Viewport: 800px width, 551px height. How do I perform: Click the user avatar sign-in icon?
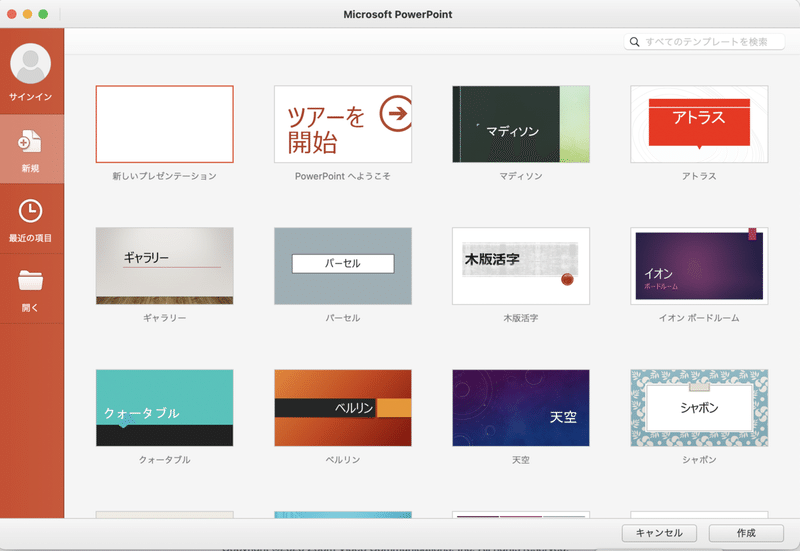pos(31,63)
